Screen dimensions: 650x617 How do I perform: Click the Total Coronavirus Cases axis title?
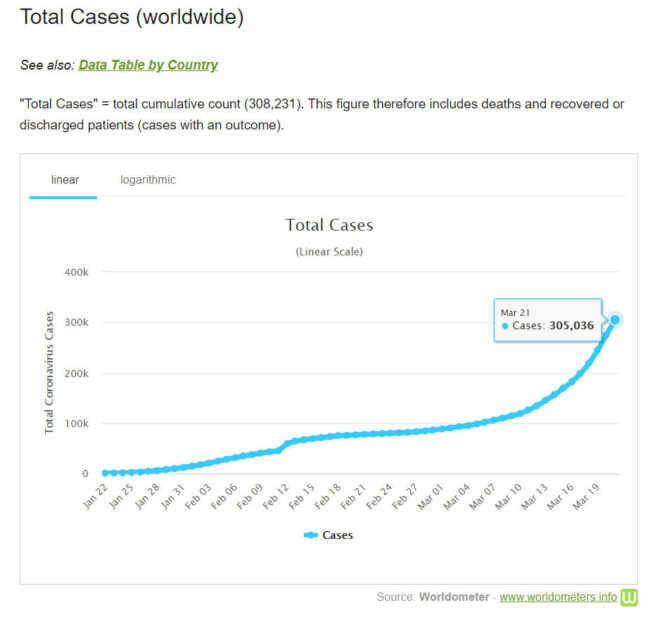49,372
